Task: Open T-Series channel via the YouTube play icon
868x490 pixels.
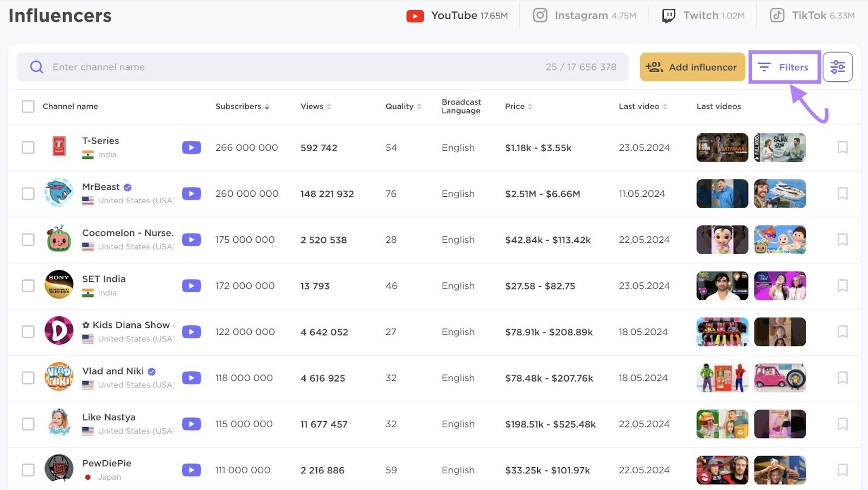Action: pyautogui.click(x=192, y=147)
